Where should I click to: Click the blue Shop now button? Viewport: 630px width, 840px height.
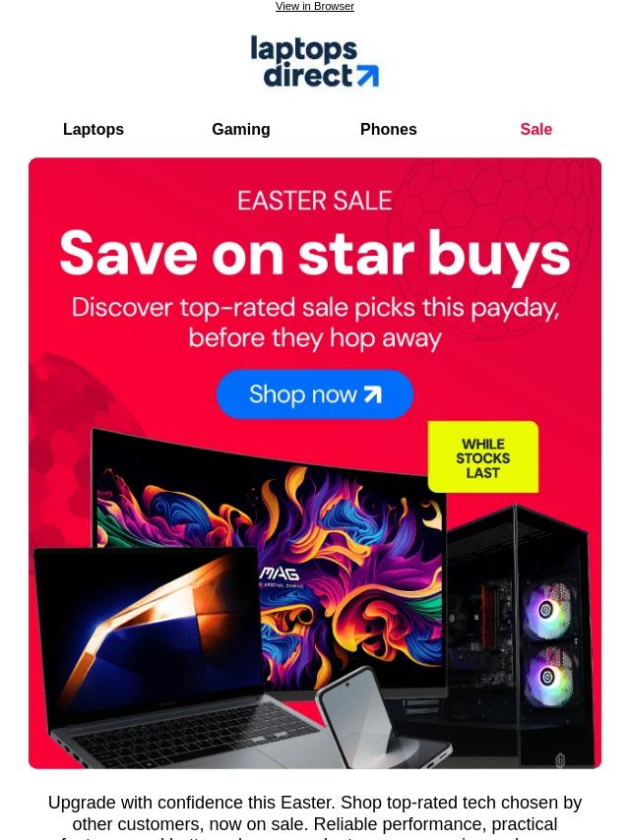point(315,394)
